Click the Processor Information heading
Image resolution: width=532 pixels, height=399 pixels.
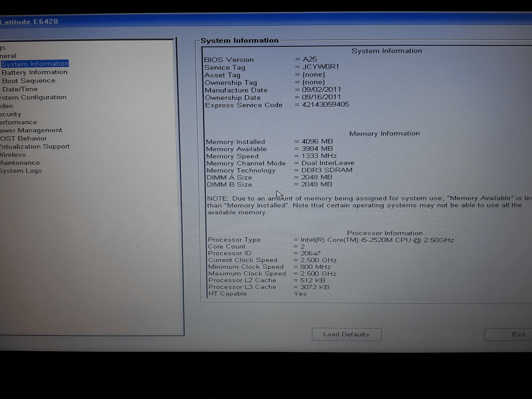[x=385, y=233]
